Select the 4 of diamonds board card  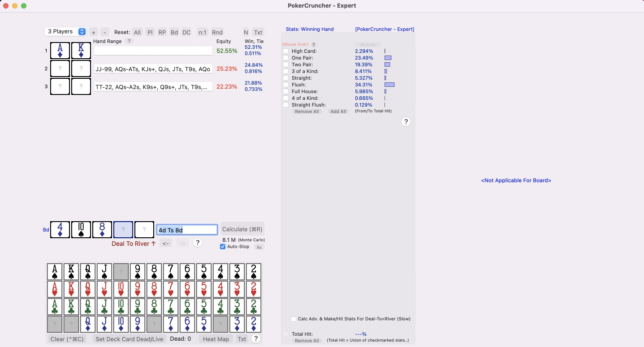coord(60,230)
